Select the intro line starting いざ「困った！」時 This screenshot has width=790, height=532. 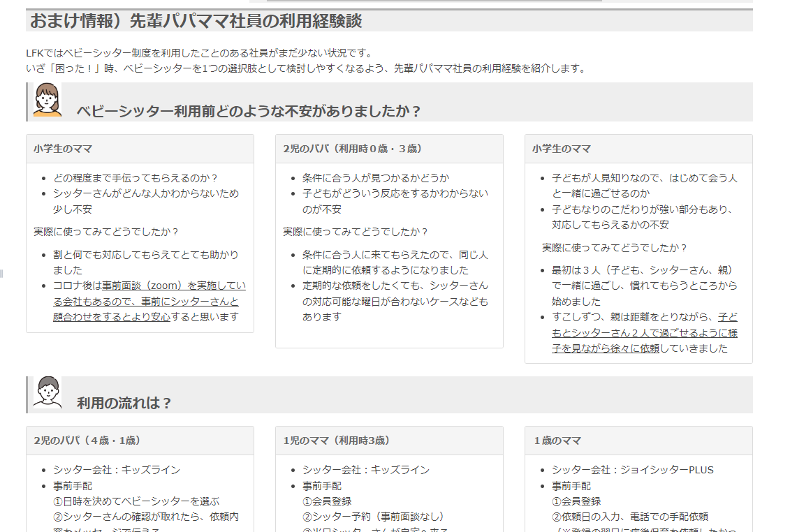(x=307, y=68)
